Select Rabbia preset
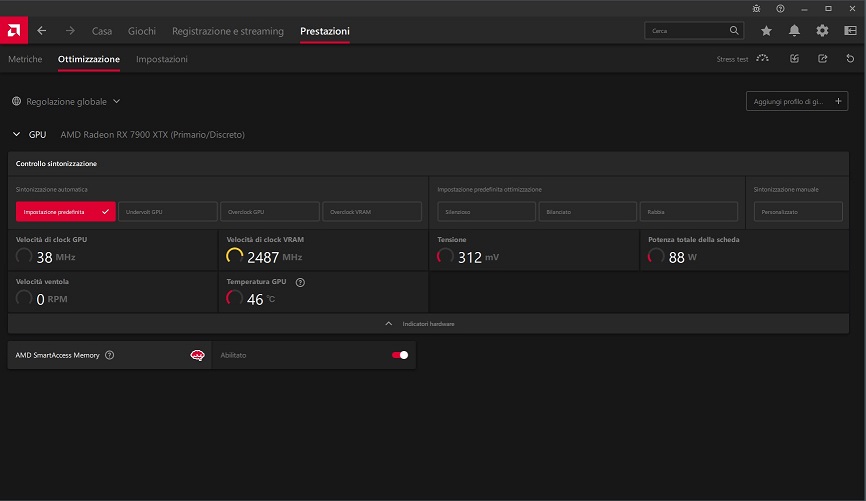This screenshot has height=501, width=866. pyautogui.click(x=689, y=212)
